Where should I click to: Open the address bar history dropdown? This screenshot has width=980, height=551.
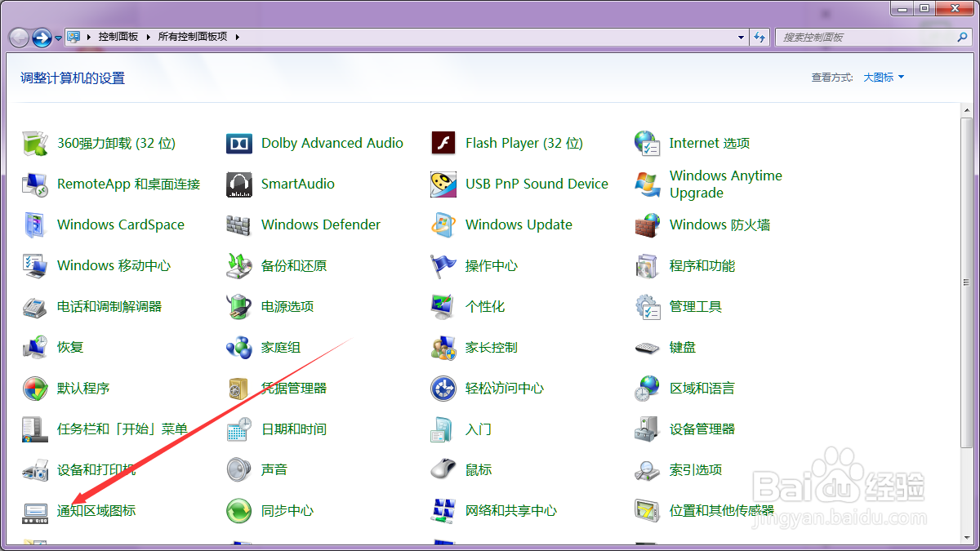[x=741, y=37]
